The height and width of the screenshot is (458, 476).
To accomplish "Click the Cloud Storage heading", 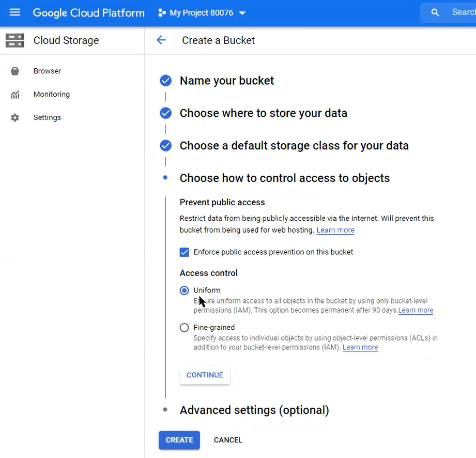I will tap(66, 40).
